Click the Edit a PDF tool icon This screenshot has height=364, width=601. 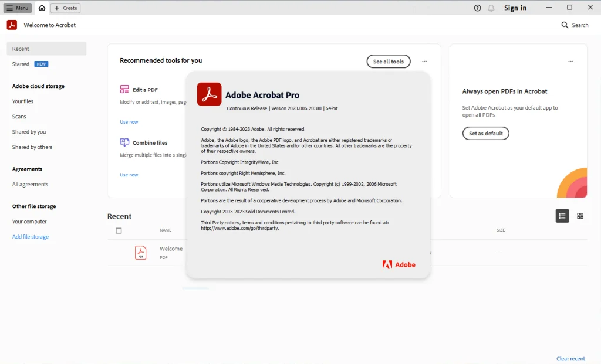(124, 89)
